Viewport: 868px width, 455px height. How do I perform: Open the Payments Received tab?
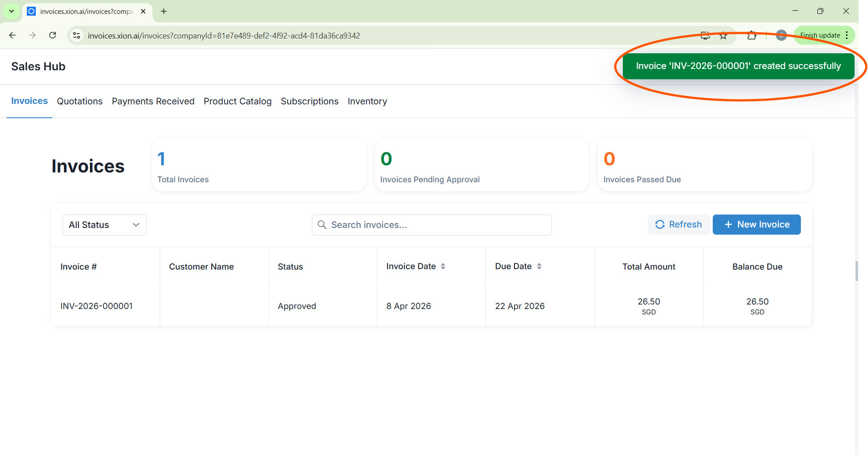(x=153, y=101)
